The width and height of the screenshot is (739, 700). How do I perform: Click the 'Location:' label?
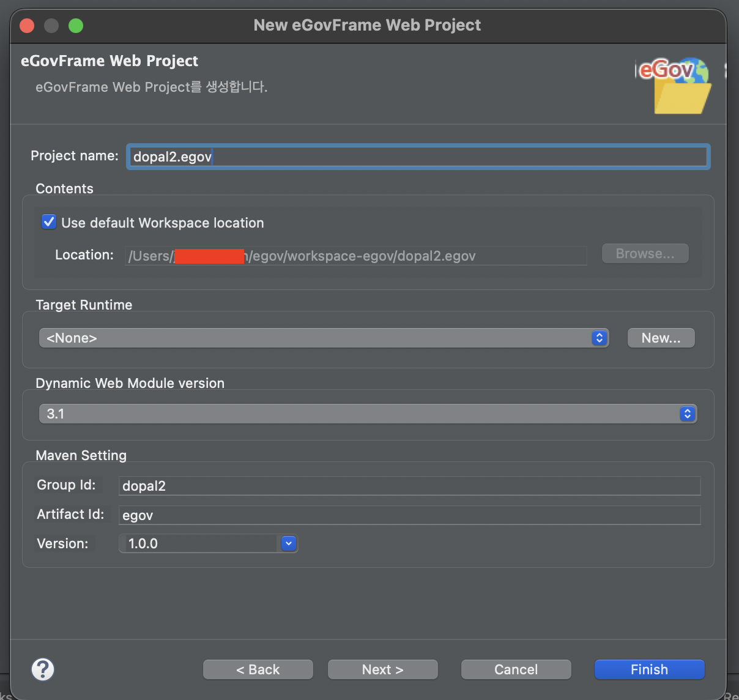84,255
